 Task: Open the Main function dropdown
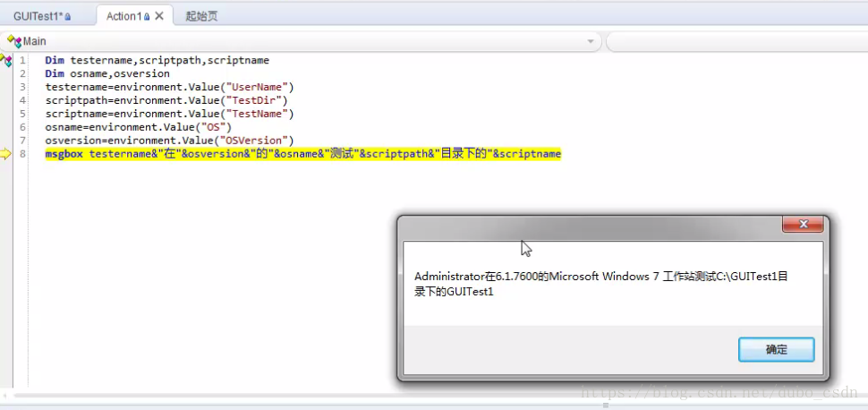coord(591,41)
